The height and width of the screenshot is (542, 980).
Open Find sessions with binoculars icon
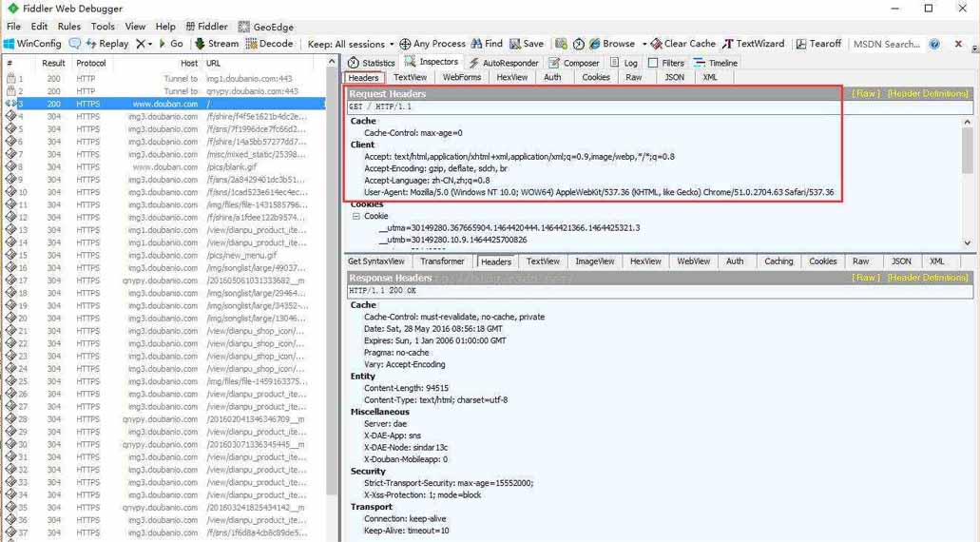coord(487,44)
